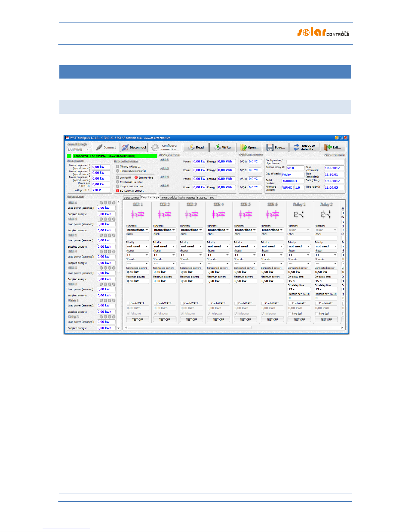Click the SSR 5 triac symbol
The image size is (411, 532).
coord(245,214)
